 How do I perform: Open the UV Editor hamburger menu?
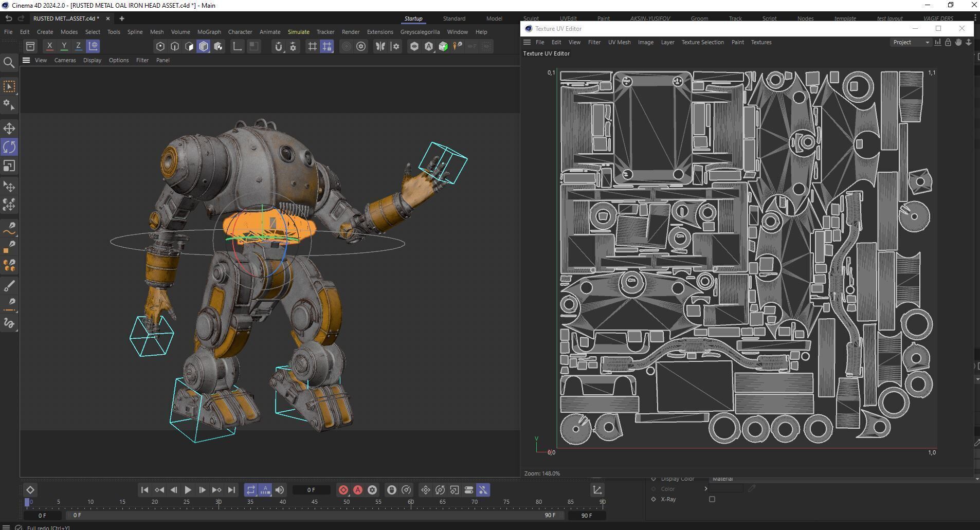pyautogui.click(x=527, y=42)
